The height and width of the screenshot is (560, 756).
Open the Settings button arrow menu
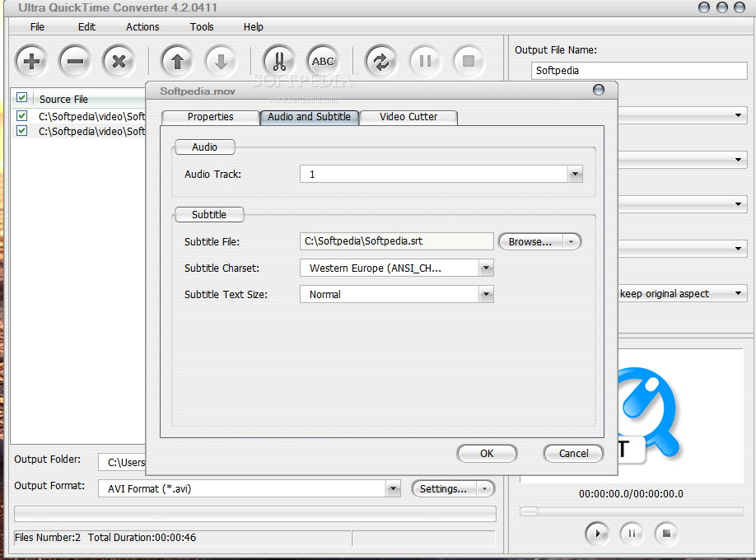point(484,489)
